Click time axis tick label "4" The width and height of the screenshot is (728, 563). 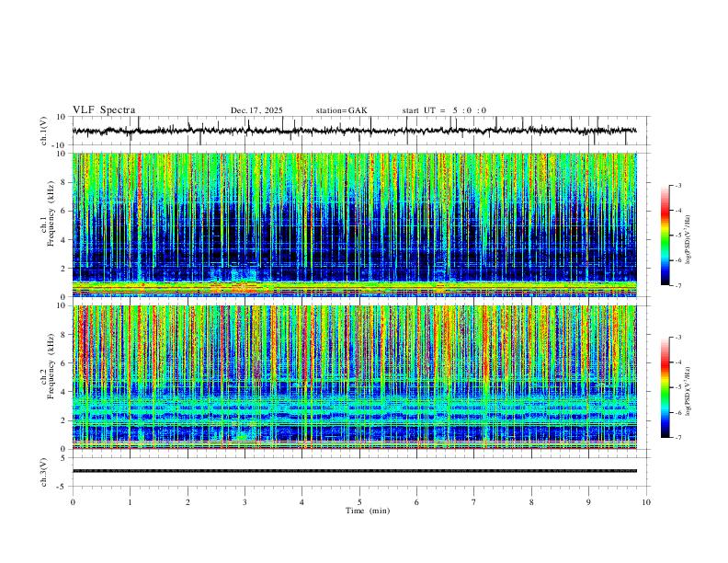tap(302, 502)
